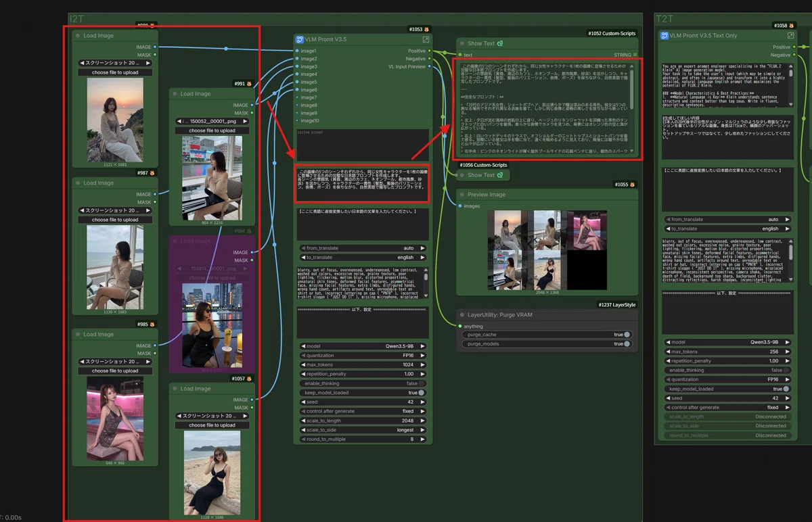812x522 pixels.
Task: Click the VLM Promt V3.5 node logo icon
Action: coord(300,39)
